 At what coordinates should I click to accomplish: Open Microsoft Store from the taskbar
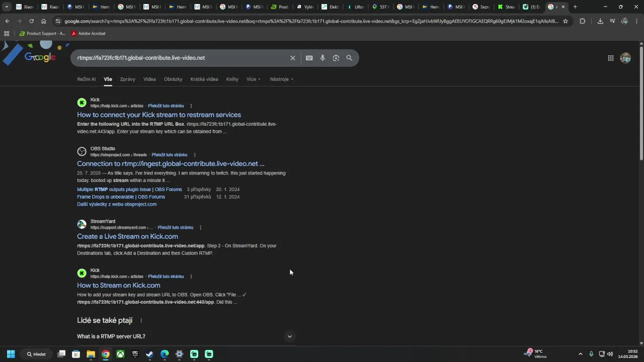[x=76, y=354]
